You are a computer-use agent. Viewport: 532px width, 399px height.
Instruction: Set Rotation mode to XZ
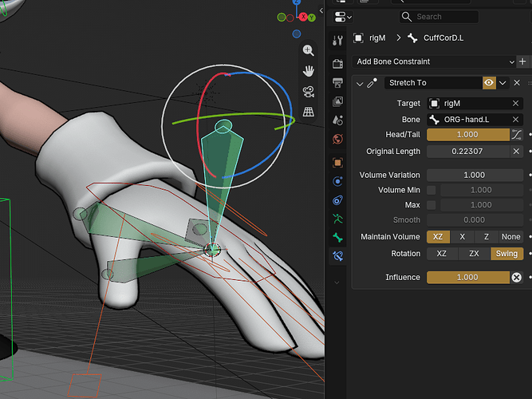click(442, 254)
